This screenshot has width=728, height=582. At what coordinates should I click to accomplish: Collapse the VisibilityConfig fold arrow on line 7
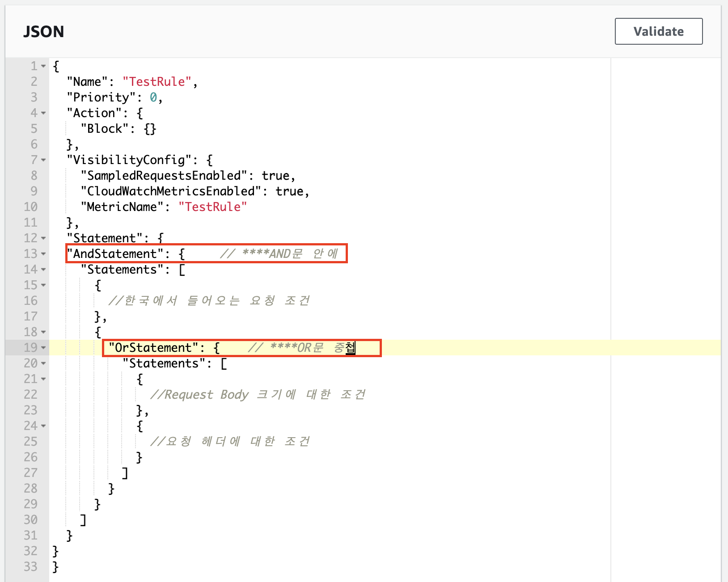[43, 160]
